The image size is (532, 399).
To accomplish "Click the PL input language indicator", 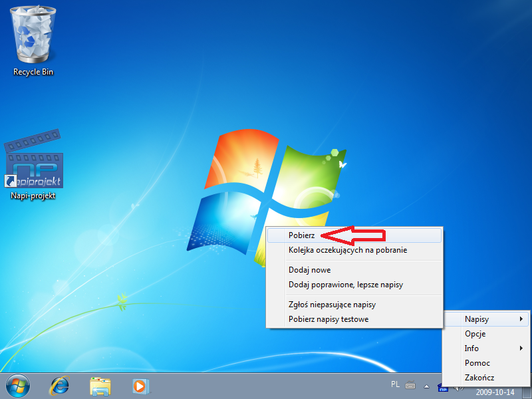I will tap(395, 384).
